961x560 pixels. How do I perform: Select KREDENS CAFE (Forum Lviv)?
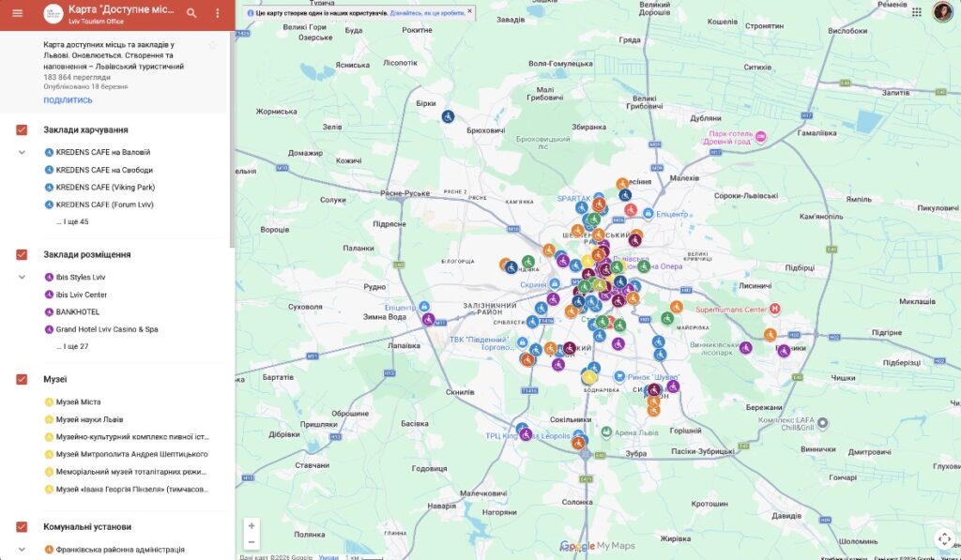pyautogui.click(x=105, y=204)
